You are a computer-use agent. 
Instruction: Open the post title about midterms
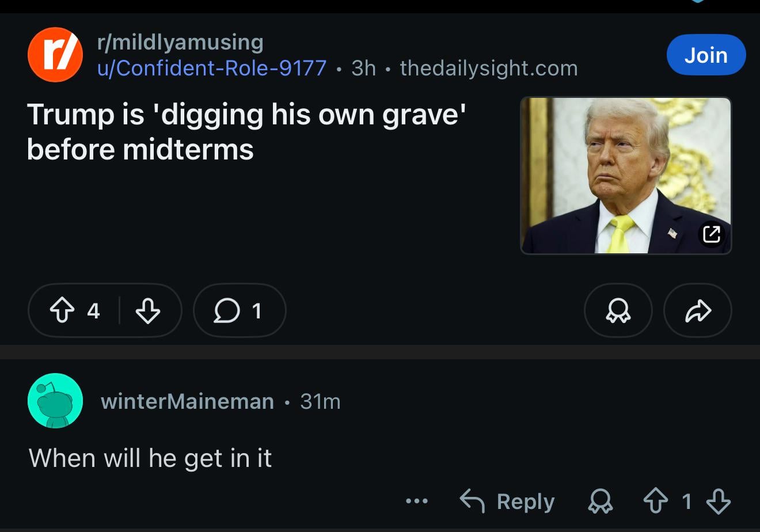pyautogui.click(x=246, y=131)
